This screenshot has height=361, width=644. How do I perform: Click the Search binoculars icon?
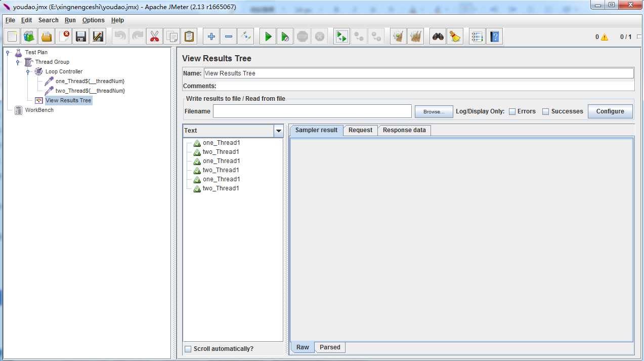pyautogui.click(x=438, y=36)
